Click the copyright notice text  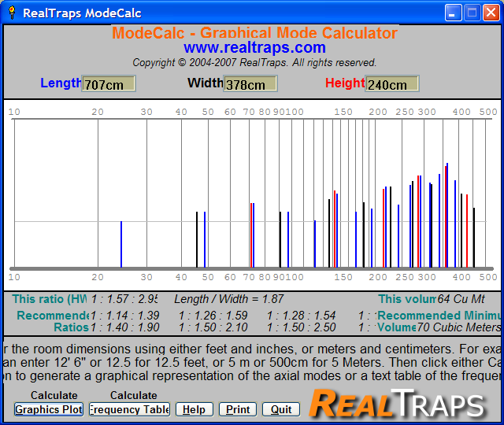tap(254, 62)
